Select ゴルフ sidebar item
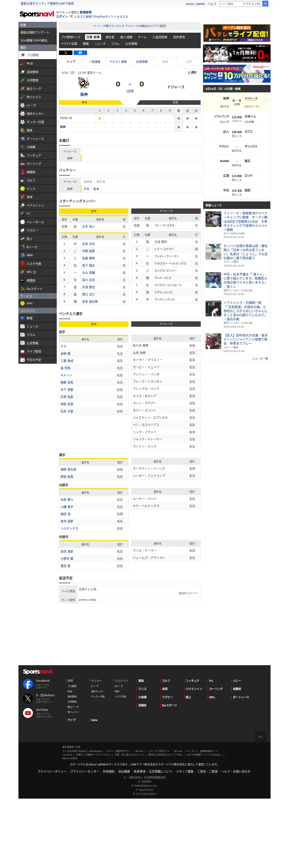The width and height of the screenshot is (289, 868). 37,180
